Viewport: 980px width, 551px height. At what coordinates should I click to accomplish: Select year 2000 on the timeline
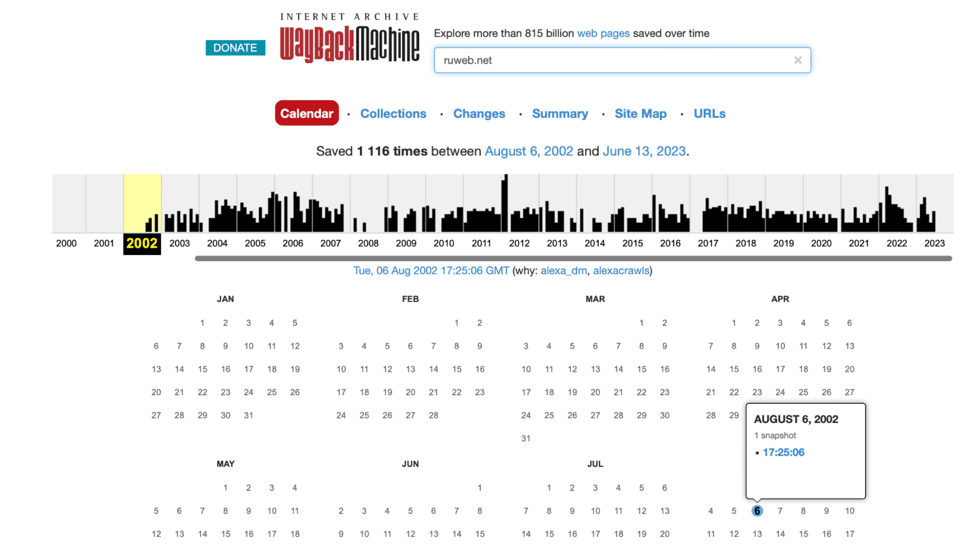pos(66,243)
